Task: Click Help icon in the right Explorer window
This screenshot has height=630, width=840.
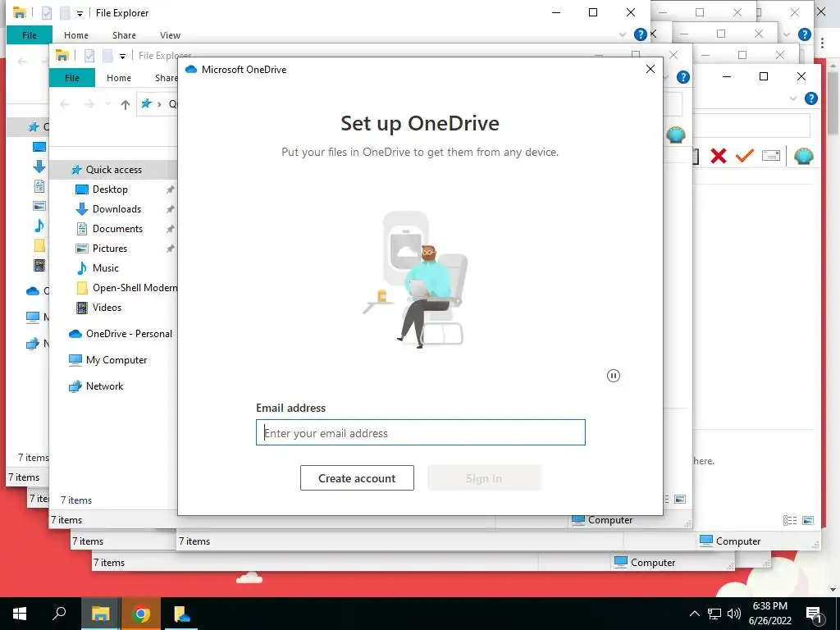Action: (x=811, y=98)
